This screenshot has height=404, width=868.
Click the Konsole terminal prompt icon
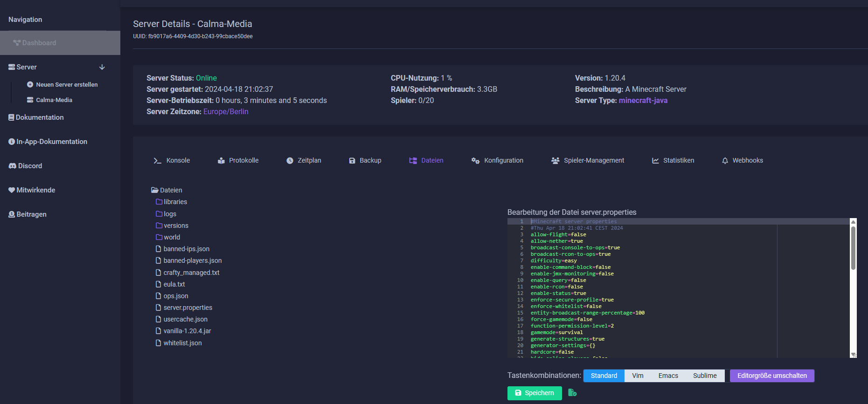point(157,160)
